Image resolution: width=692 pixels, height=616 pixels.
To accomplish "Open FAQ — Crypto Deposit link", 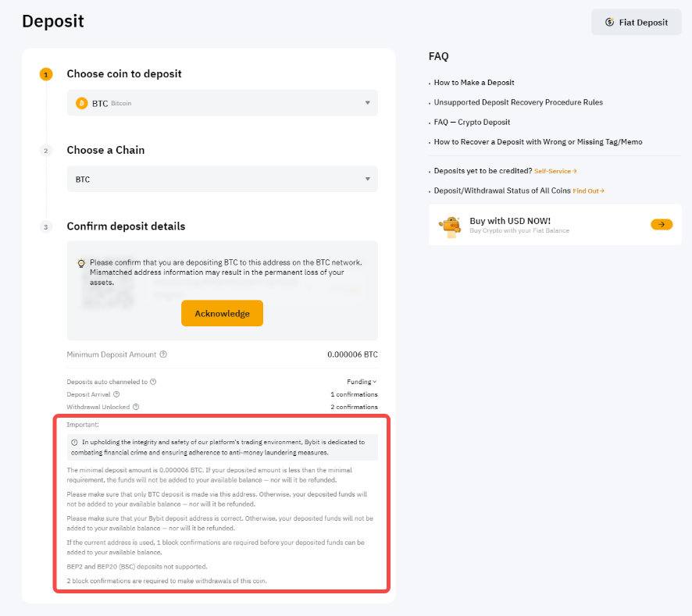I will point(472,123).
